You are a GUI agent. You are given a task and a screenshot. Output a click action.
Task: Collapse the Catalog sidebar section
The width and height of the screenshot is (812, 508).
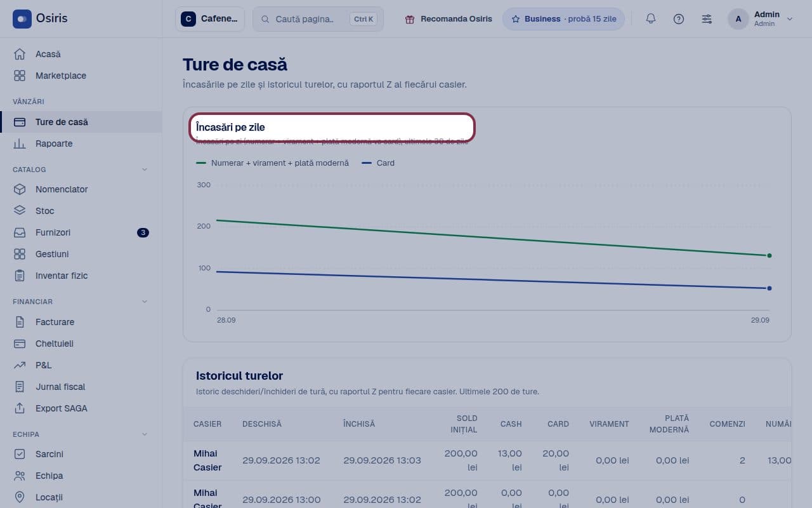click(144, 170)
